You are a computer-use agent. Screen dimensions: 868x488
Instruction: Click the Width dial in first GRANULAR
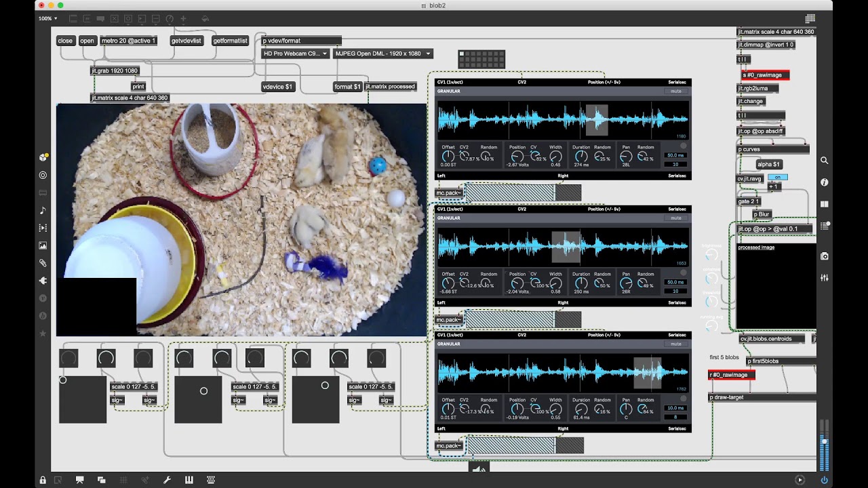click(x=555, y=157)
